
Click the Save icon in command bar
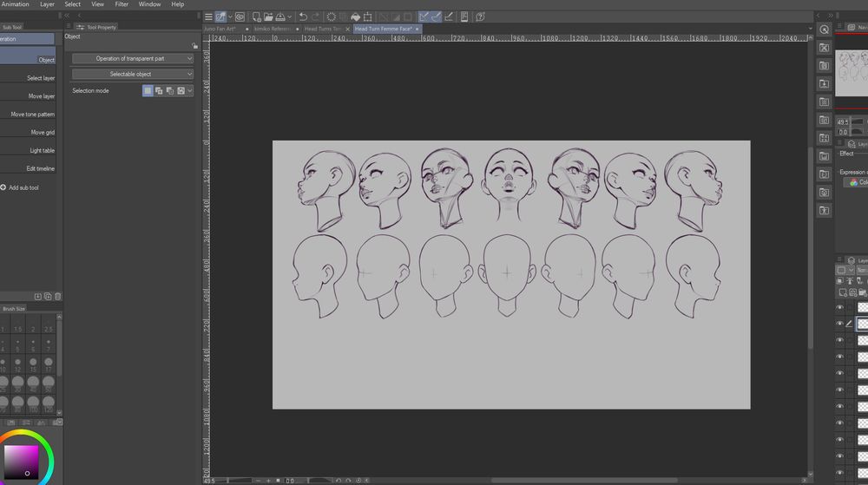(x=280, y=17)
